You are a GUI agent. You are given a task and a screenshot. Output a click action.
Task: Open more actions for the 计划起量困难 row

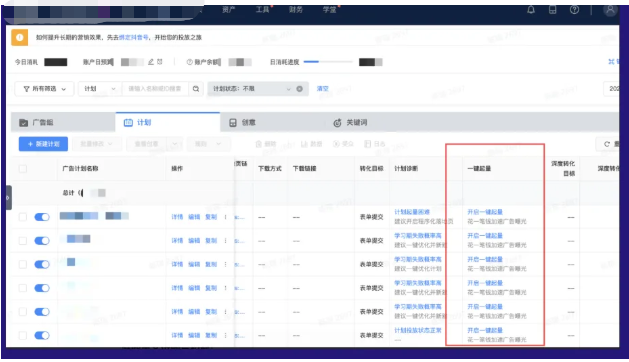tap(225, 217)
